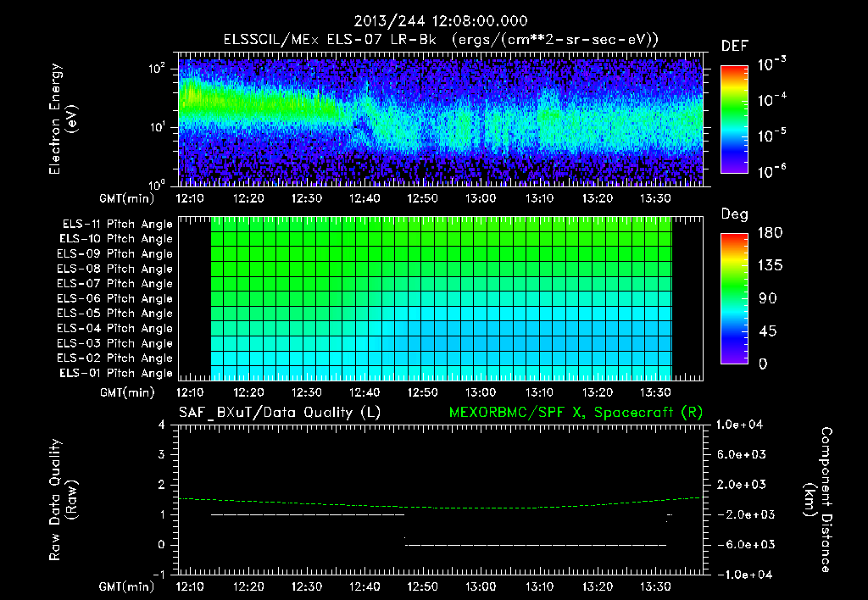The image size is (868, 600).
Task: Click the 4 tick on data quality axis
Action: click(162, 425)
